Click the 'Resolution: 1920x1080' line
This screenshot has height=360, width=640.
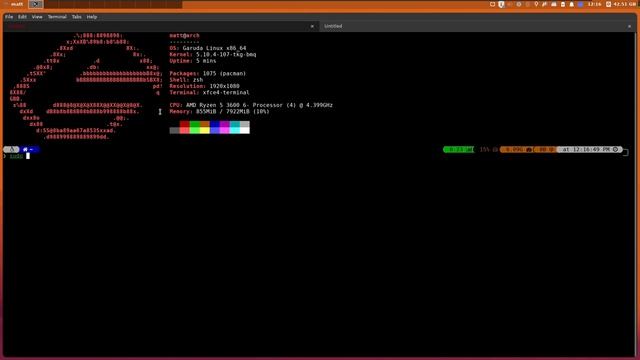pyautogui.click(x=204, y=86)
